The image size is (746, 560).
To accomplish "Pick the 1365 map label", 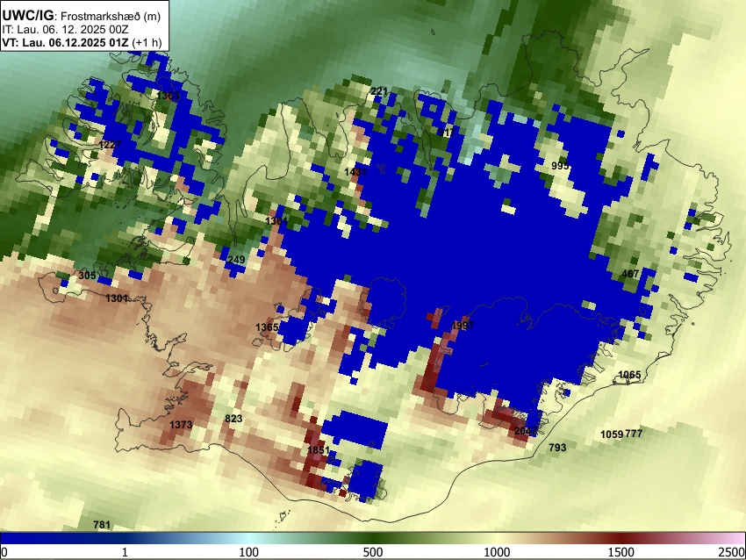I will tap(267, 327).
